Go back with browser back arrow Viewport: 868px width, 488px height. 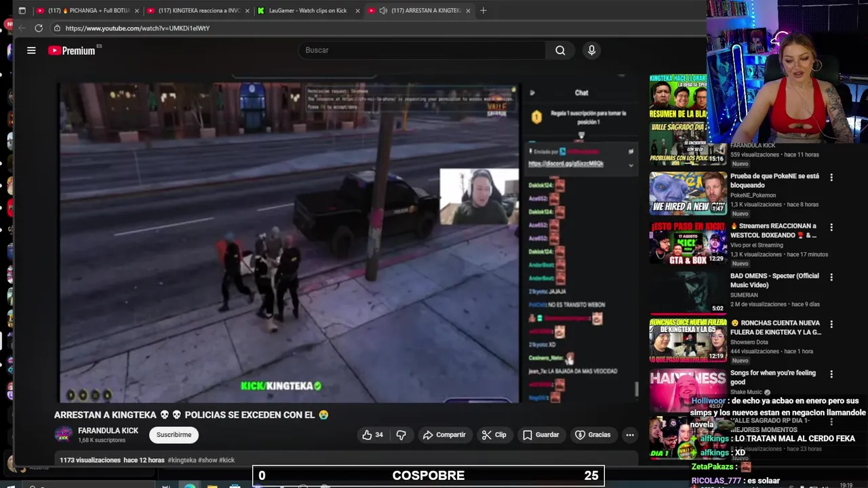point(22,28)
